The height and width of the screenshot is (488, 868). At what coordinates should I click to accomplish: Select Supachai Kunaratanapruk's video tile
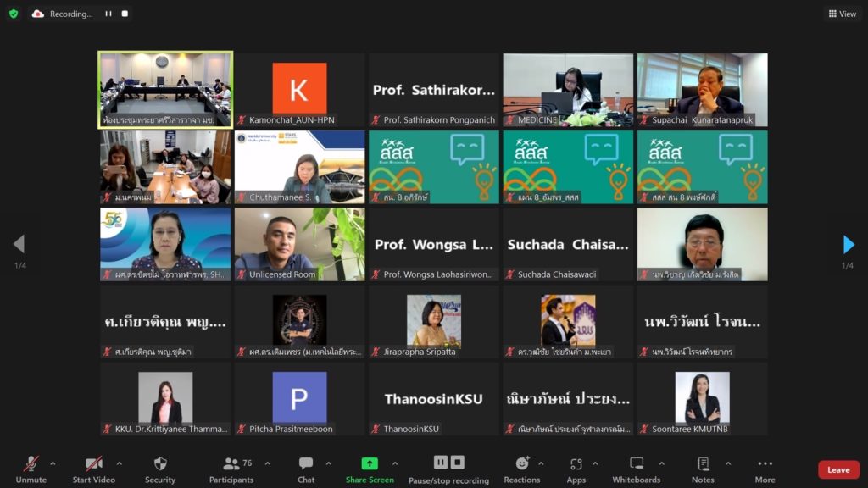pos(702,90)
